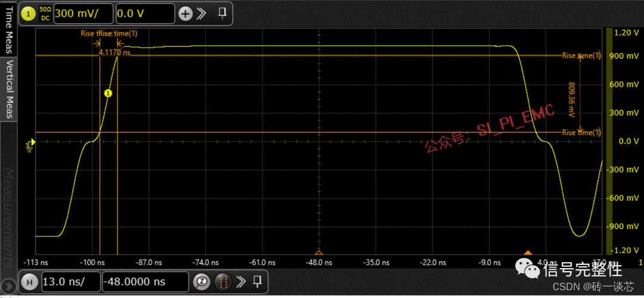Expand the channel toolbar double-chevron

202,14
